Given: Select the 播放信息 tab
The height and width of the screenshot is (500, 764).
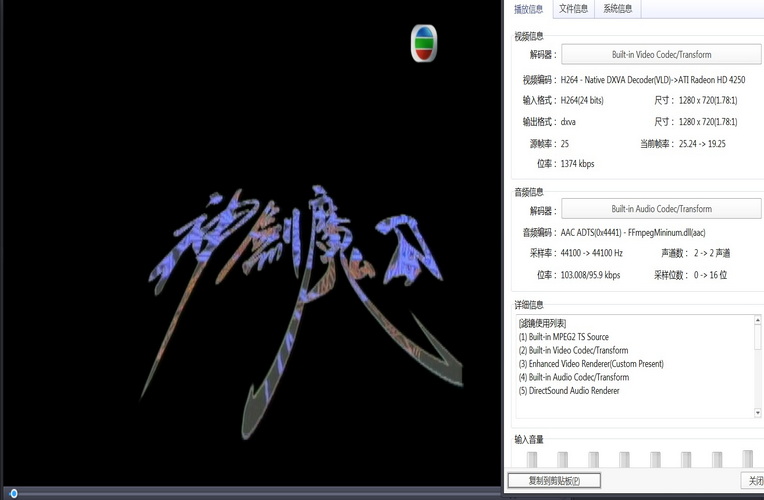Looking at the screenshot, I should tap(528, 9).
